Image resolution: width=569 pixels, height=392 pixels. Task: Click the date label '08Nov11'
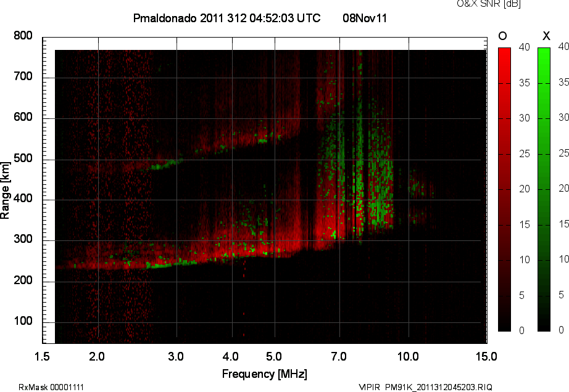[365, 18]
